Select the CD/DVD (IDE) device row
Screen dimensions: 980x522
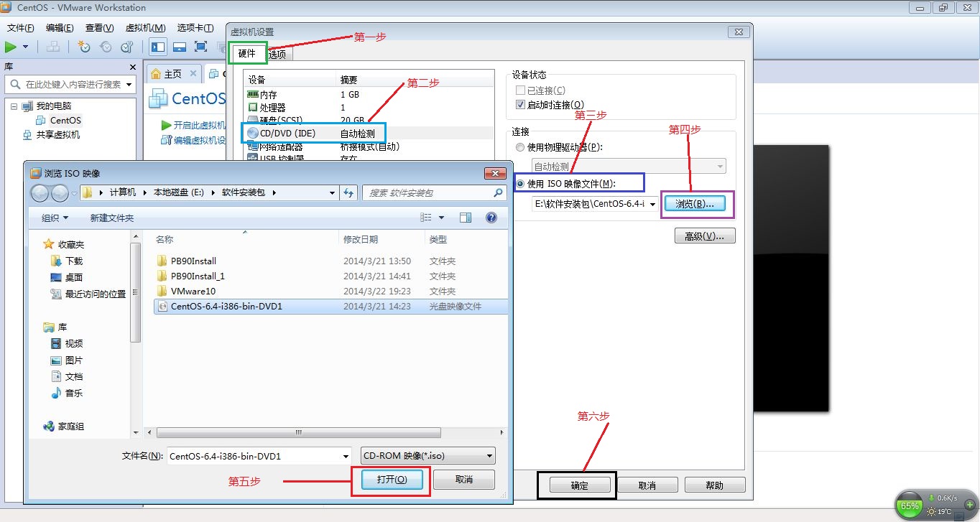point(369,133)
